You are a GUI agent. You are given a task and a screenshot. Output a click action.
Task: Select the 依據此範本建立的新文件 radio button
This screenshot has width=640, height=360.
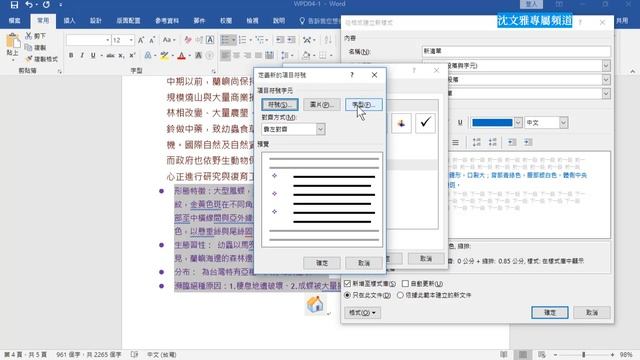tap(400, 295)
